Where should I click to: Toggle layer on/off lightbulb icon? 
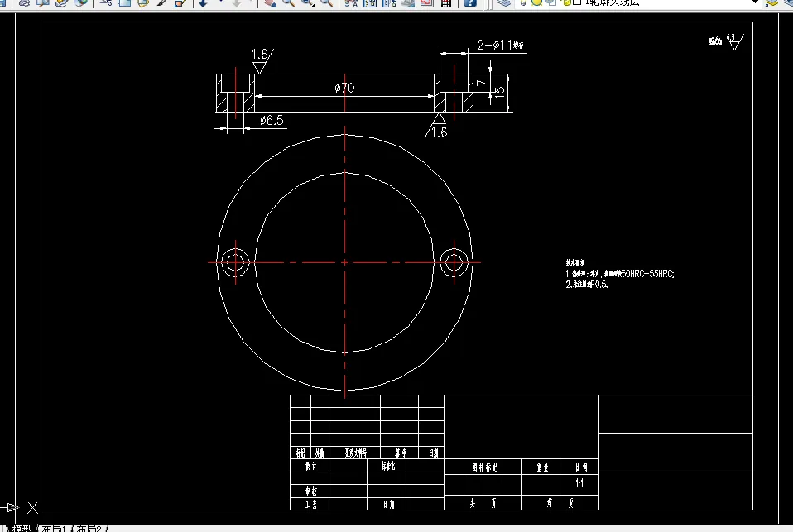tap(523, 2)
